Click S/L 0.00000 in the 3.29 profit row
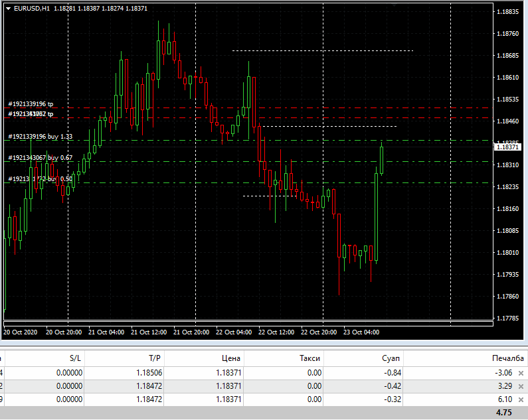528x420 pixels. point(69,386)
